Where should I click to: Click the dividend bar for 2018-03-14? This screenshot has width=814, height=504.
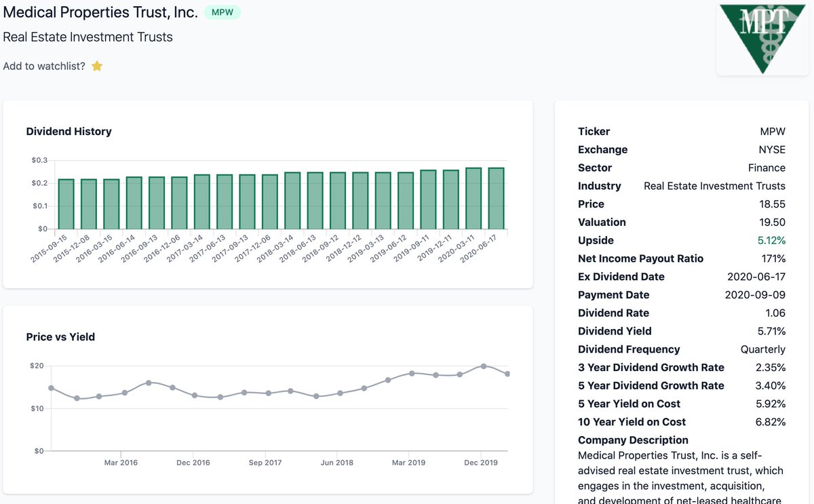292,201
